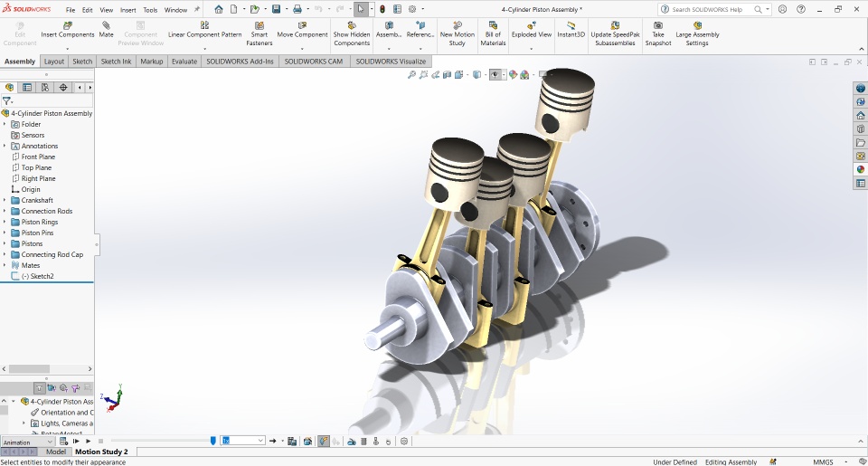Image resolution: width=868 pixels, height=466 pixels.
Task: Open the Animation study type dropdown
Action: click(x=28, y=442)
